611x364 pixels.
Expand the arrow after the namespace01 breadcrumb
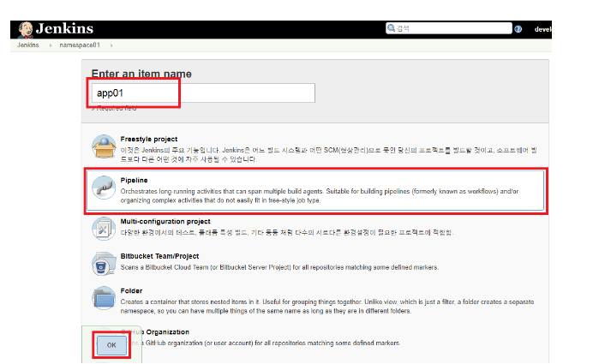111,45
